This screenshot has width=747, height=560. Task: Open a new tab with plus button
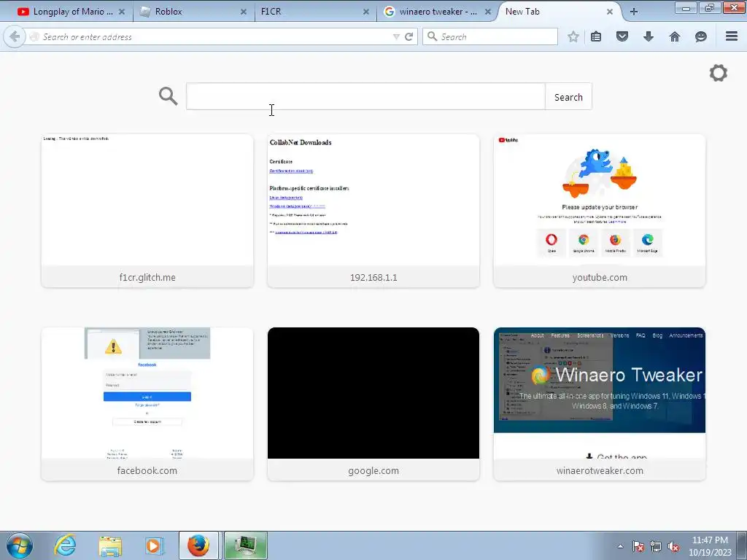(x=634, y=12)
